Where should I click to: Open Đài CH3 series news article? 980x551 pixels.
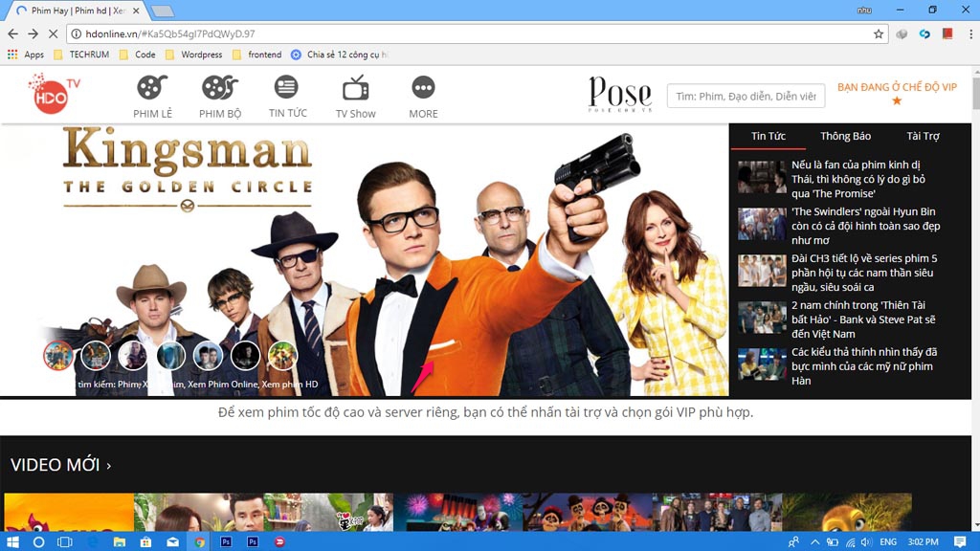(864, 273)
